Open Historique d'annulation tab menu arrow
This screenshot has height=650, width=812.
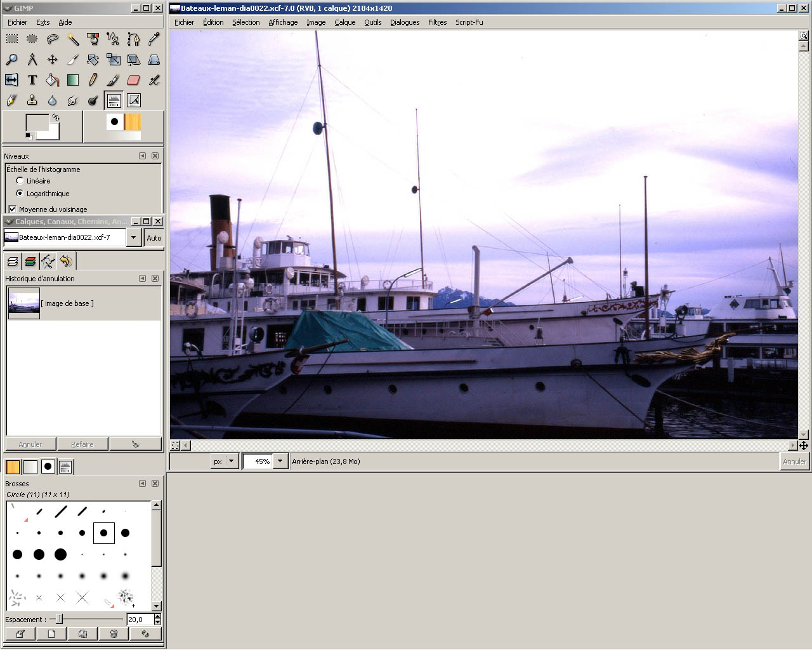coord(142,278)
